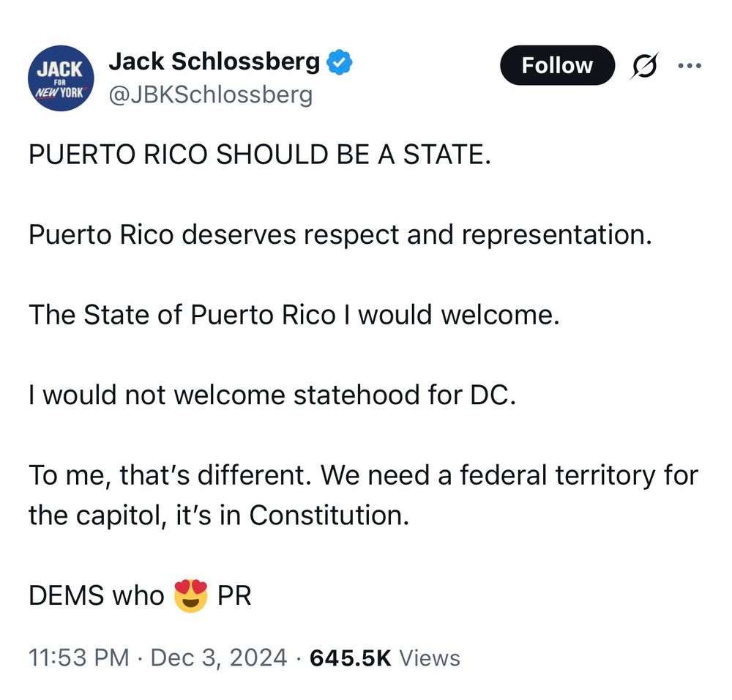Viewport: 732px width, 700px height.
Task: Click the 11:53 PM time text
Action: click(78, 658)
